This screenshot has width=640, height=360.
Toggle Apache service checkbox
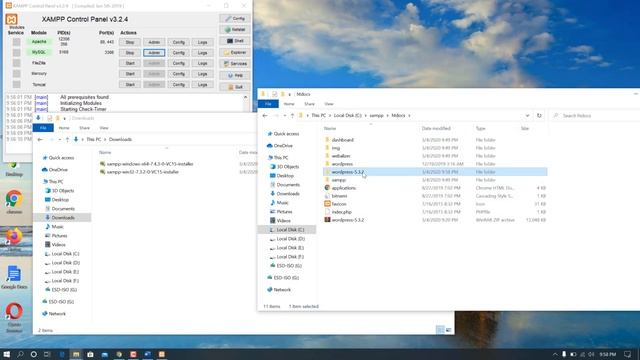pyautogui.click(x=16, y=42)
